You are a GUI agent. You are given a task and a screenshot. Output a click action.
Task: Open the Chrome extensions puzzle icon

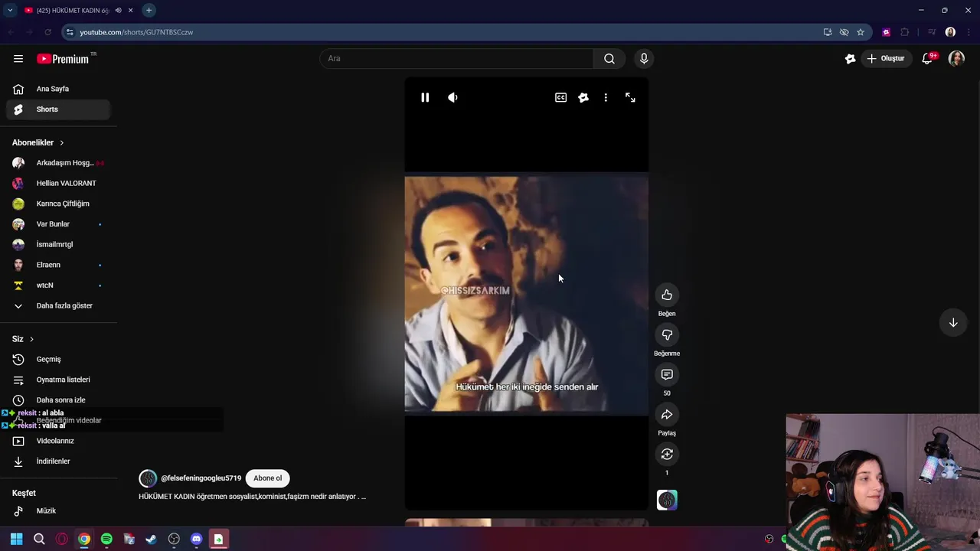tap(904, 32)
